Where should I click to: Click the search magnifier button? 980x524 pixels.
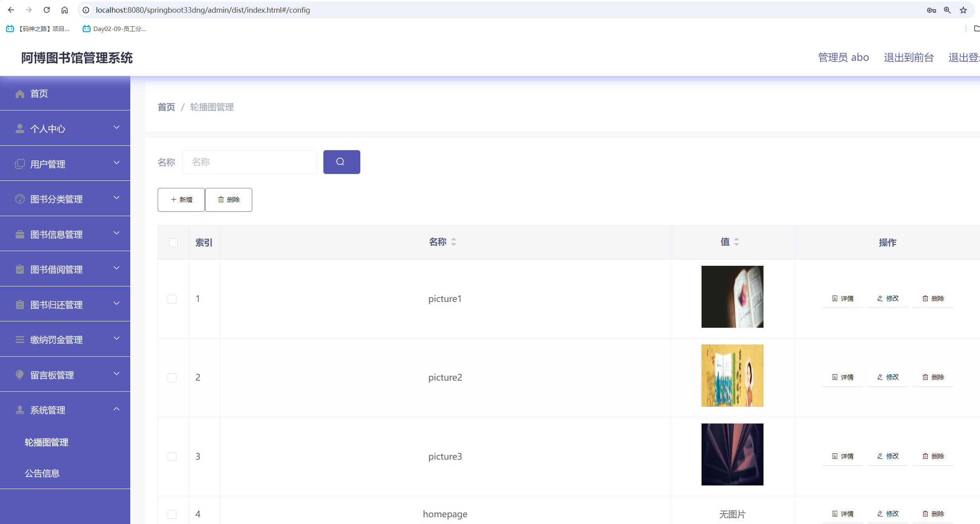click(341, 162)
